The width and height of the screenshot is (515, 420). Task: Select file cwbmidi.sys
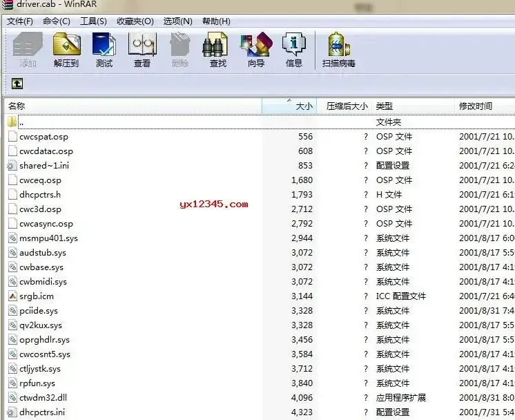pyautogui.click(x=43, y=282)
